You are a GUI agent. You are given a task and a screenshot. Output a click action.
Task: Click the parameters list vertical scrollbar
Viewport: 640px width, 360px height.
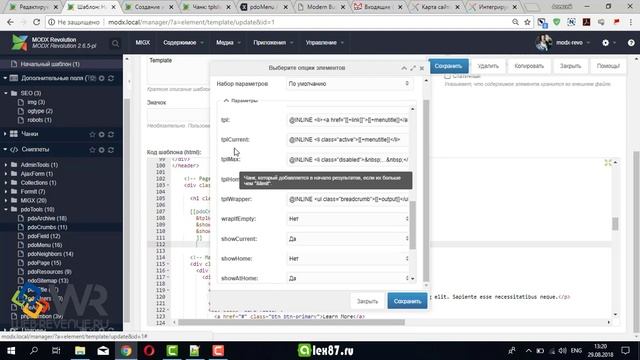coord(413,224)
